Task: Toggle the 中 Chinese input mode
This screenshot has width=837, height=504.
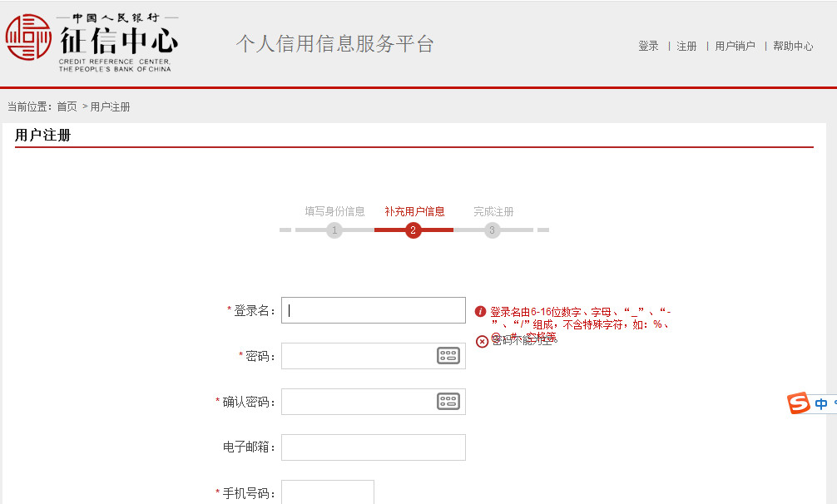Action: (x=821, y=404)
